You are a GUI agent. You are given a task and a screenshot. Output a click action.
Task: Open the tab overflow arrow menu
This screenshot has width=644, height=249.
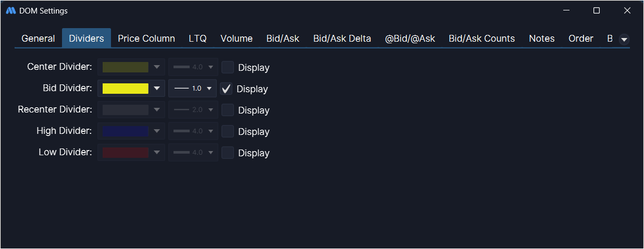624,40
